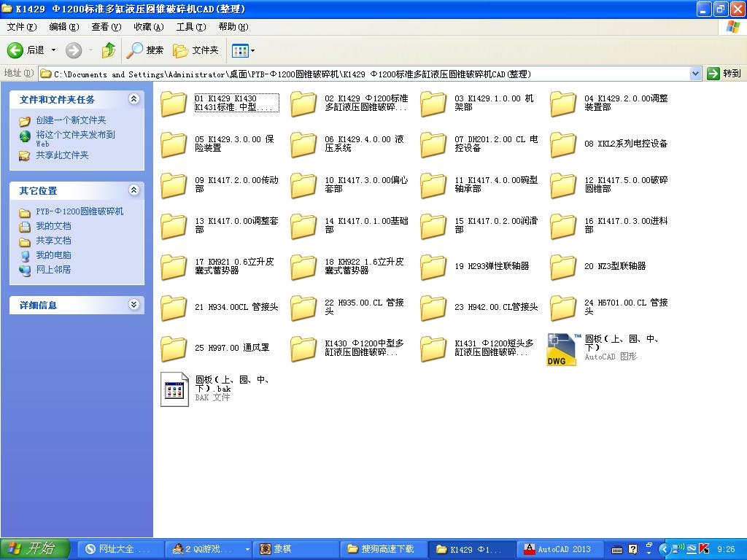Open the 工具 menu
Image resolution: width=747 pixels, height=560 pixels.
(190, 26)
